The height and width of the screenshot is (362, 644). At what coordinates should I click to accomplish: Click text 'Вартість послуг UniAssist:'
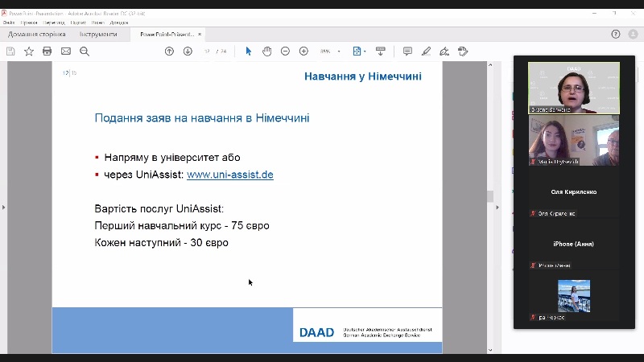(159, 209)
